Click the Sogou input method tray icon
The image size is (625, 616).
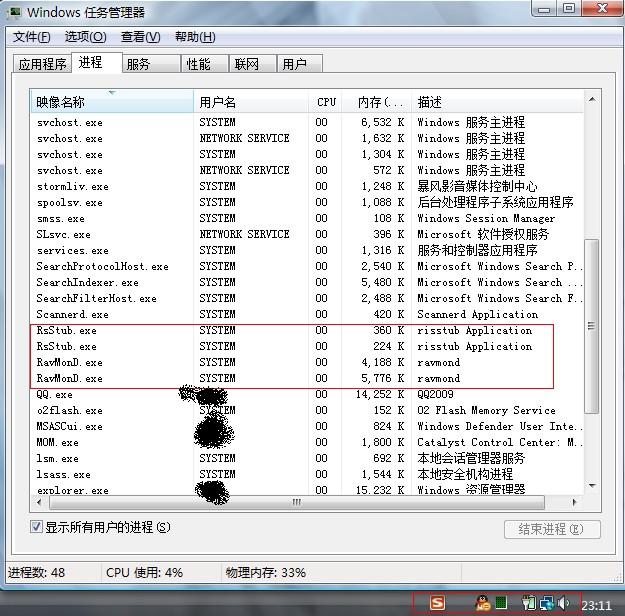[x=437, y=602]
